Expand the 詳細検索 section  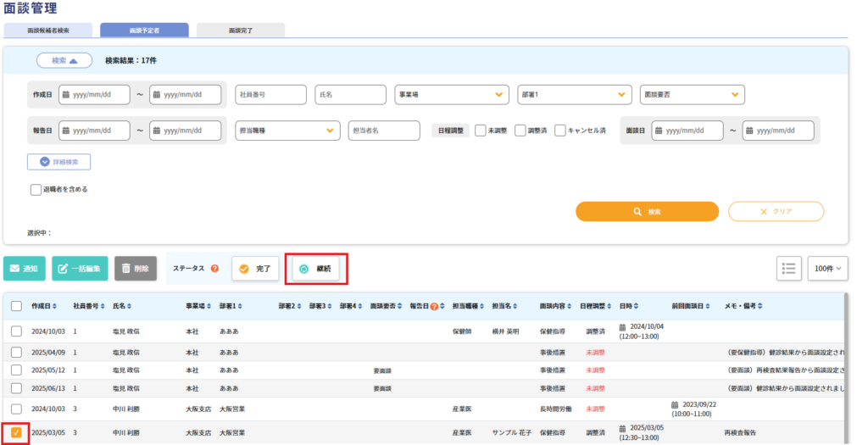[x=59, y=161]
